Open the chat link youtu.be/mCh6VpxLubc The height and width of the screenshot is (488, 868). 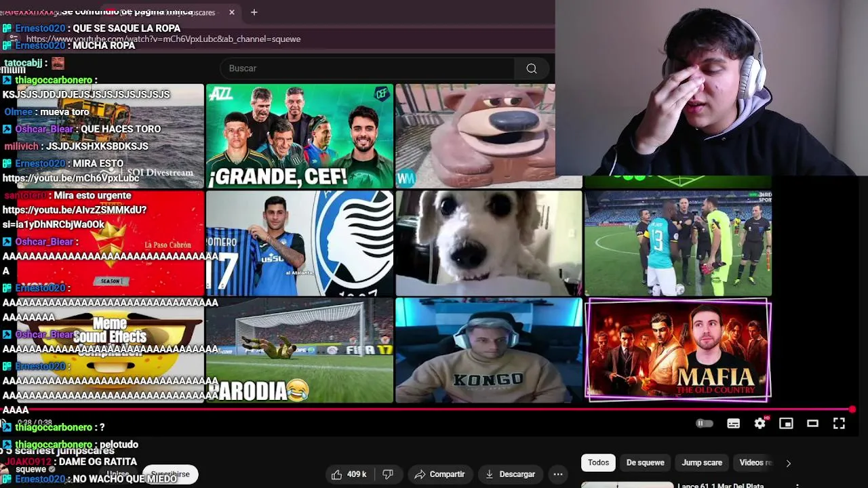[71, 178]
